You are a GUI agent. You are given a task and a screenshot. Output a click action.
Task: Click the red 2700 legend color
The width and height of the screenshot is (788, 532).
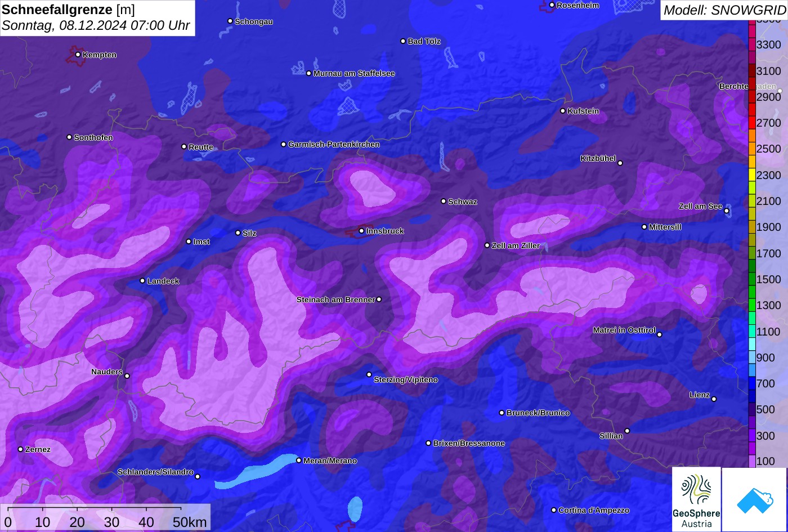click(752, 123)
